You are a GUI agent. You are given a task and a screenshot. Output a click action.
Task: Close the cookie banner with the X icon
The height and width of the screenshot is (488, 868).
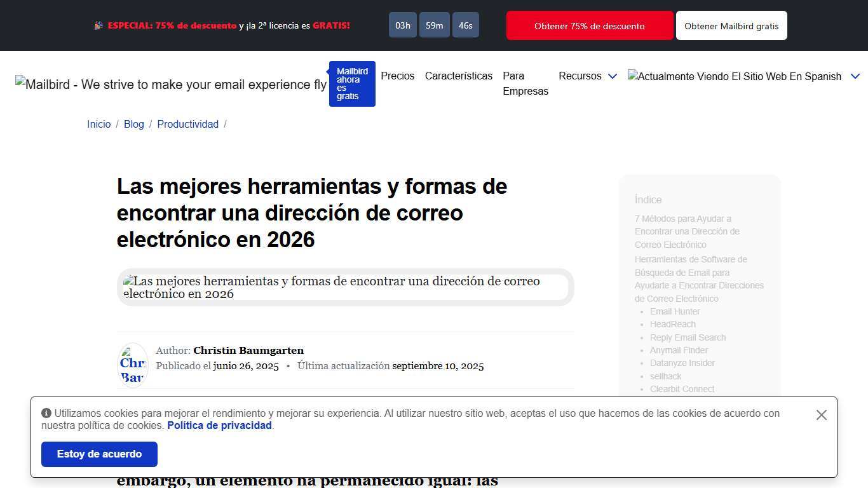(x=822, y=415)
